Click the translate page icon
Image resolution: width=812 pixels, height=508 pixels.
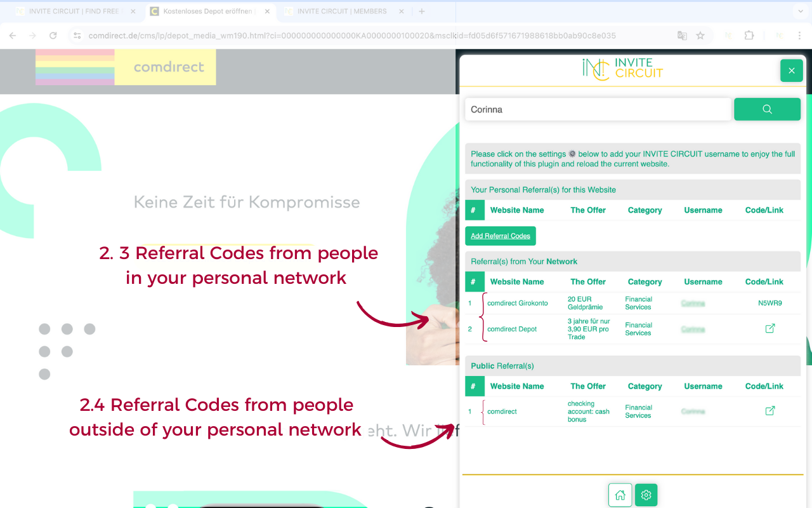coord(682,36)
